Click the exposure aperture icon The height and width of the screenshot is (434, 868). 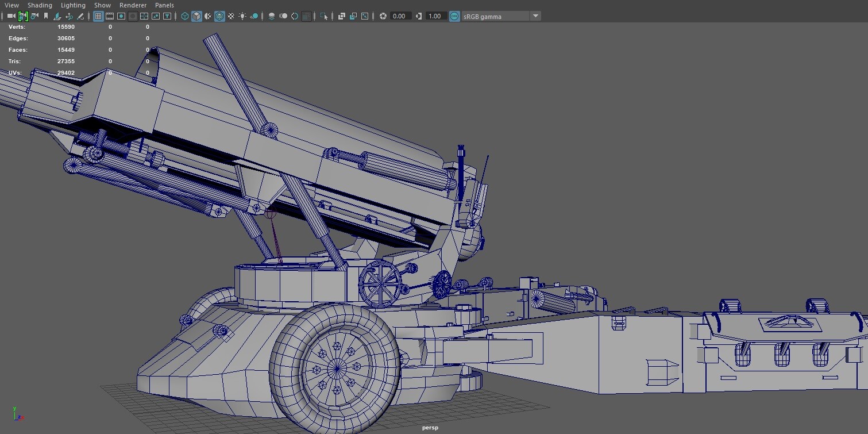point(383,16)
